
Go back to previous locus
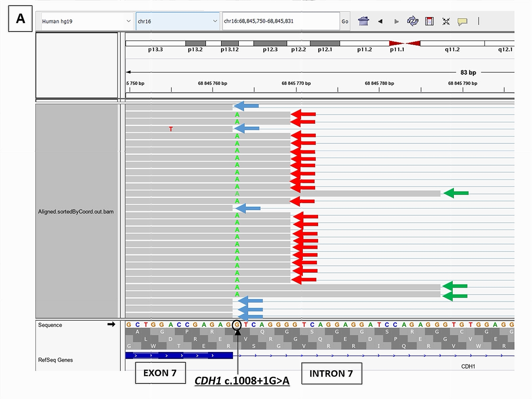[380, 22]
